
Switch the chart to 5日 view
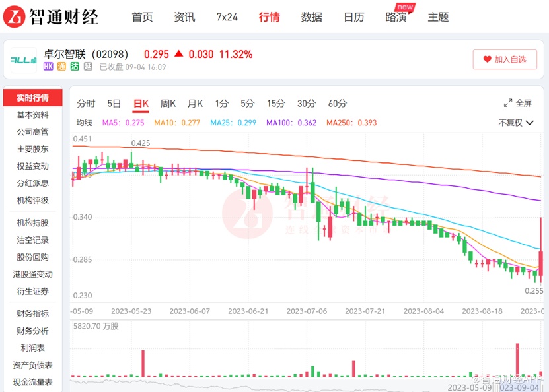pos(114,104)
